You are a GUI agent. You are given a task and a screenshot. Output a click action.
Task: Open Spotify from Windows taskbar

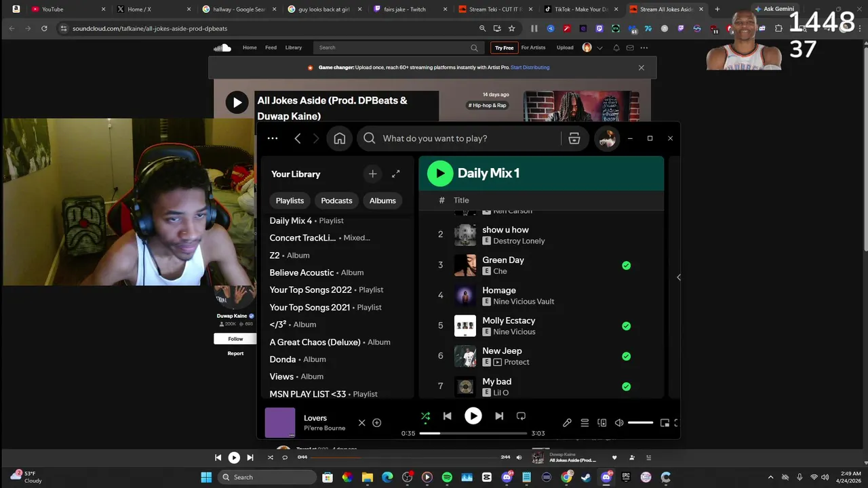click(447, 477)
